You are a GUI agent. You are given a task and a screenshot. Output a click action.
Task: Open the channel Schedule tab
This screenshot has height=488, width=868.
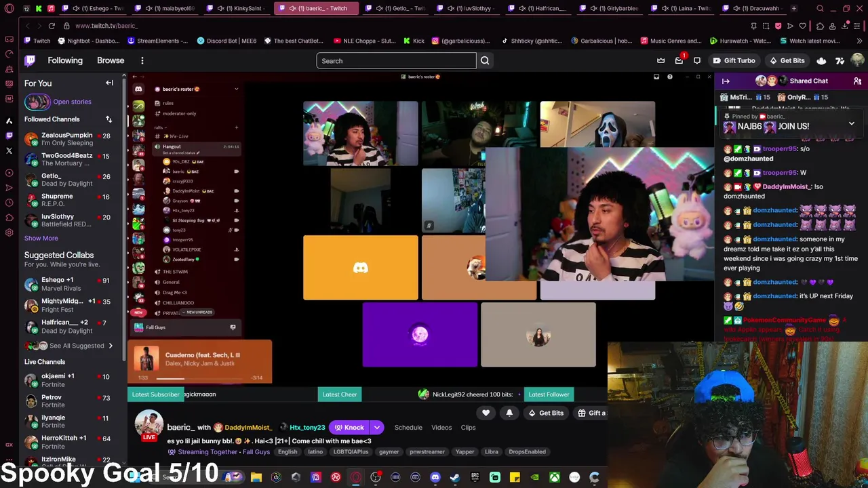408,428
